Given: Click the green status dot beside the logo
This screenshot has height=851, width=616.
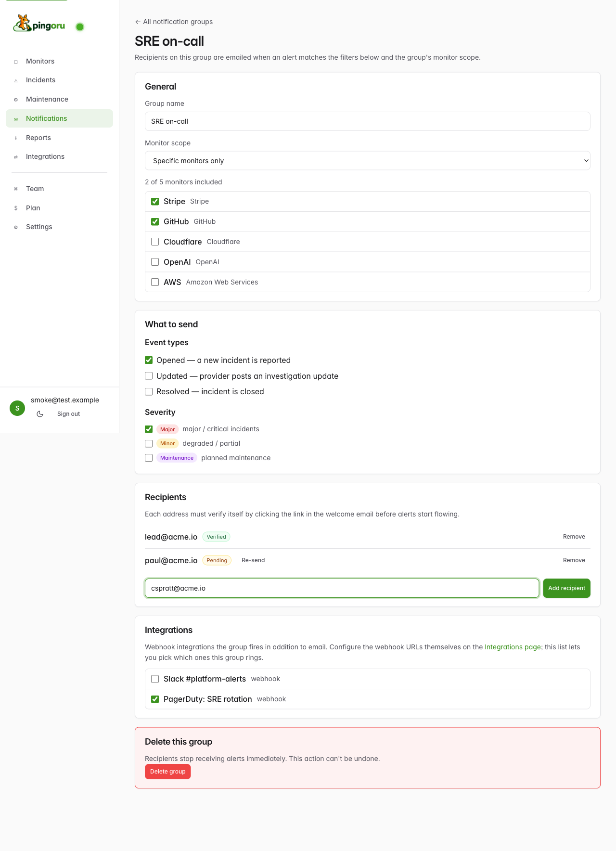Looking at the screenshot, I should [80, 27].
